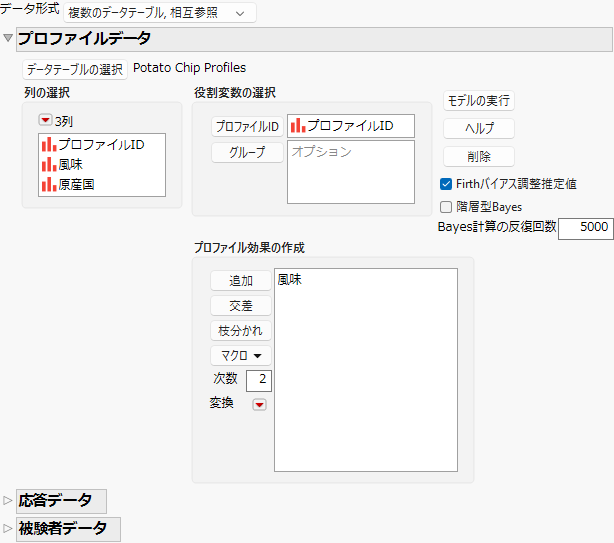Open the 変換 red triangle menu
The width and height of the screenshot is (614, 543).
(259, 404)
